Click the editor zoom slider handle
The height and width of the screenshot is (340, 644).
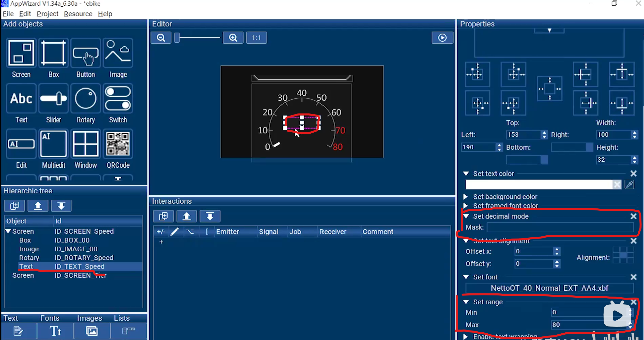click(177, 38)
